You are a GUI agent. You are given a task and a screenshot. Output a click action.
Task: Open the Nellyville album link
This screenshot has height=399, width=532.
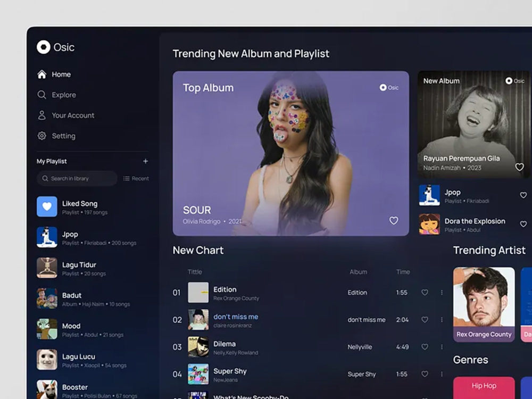pyautogui.click(x=360, y=347)
